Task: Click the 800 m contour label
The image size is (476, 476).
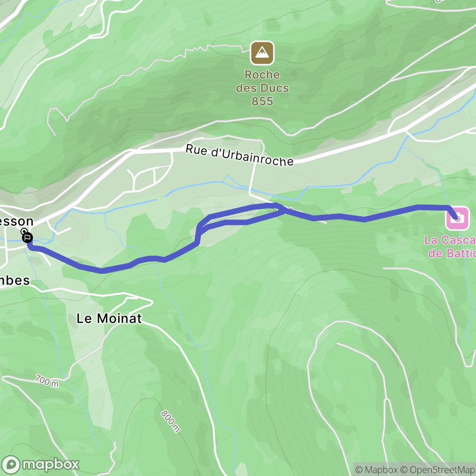Action: pos(170,421)
